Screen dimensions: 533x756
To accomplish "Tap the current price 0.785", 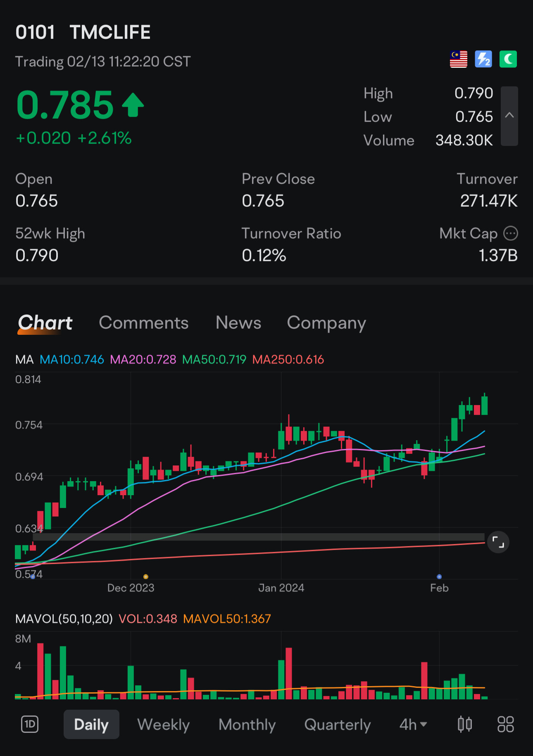I will pyautogui.click(x=65, y=105).
